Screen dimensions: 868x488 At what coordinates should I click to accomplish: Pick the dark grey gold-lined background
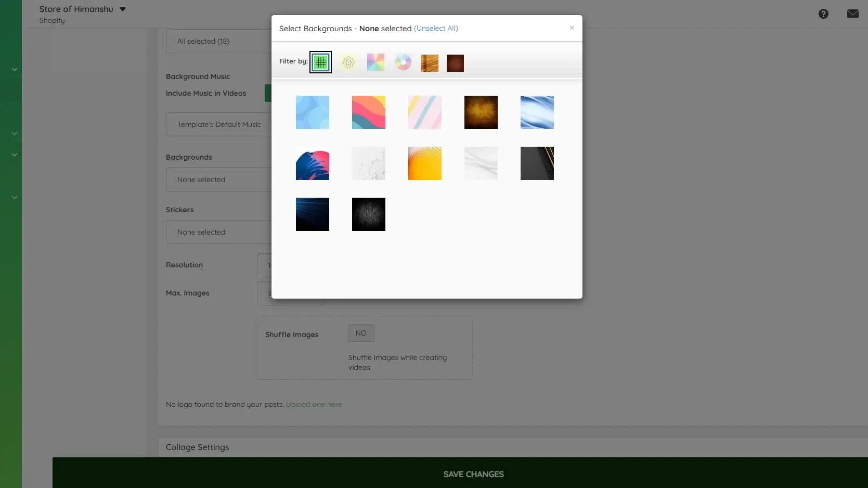pos(537,163)
